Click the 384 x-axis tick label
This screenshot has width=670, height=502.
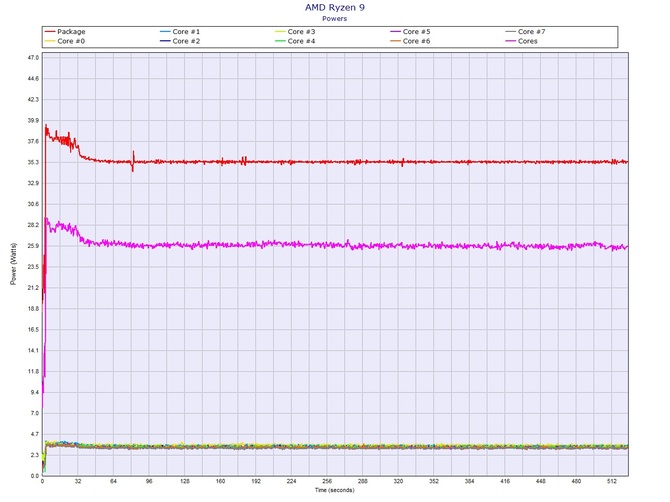[x=469, y=481]
